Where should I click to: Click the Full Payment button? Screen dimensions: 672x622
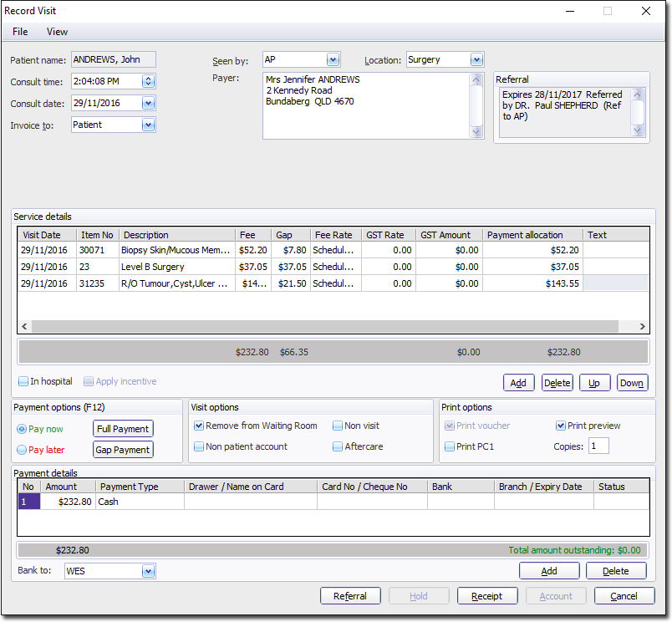click(123, 429)
